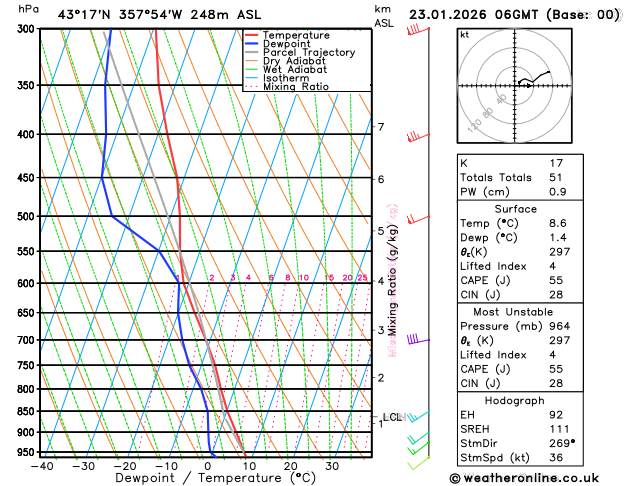Click the yellow-green wind barb at chart bottom
629x486 pixels.
tap(418, 463)
